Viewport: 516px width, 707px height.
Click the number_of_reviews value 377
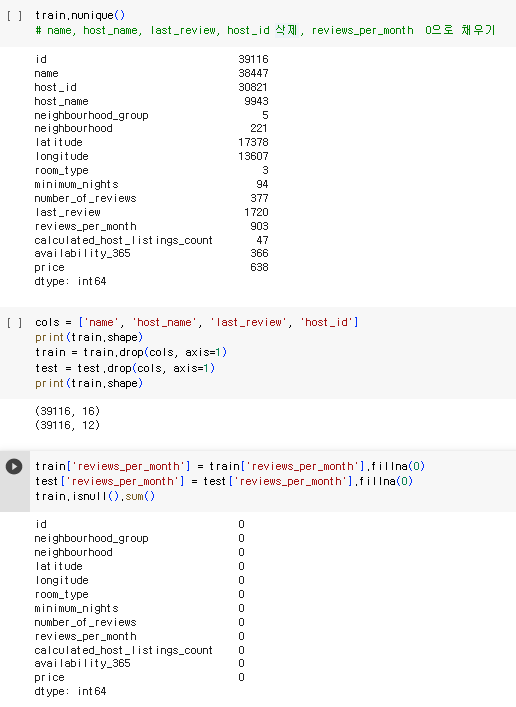point(259,198)
